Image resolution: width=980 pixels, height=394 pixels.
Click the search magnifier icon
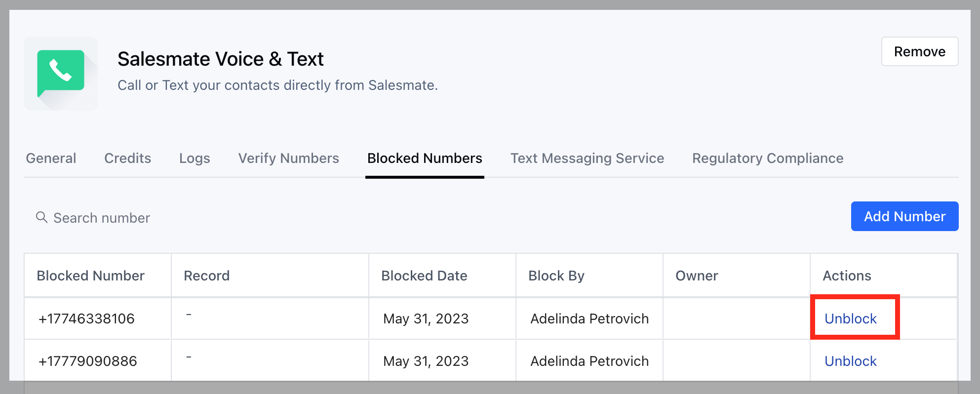tap(41, 217)
